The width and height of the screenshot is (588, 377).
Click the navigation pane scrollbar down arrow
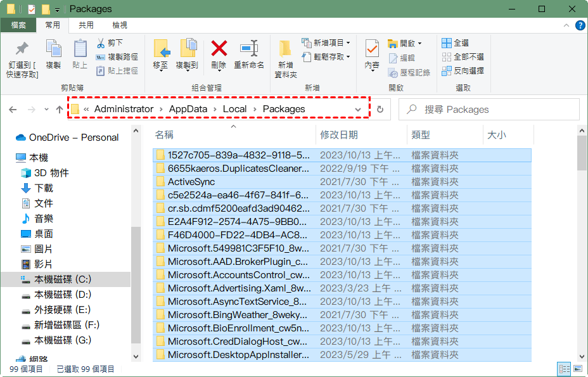tap(136, 357)
